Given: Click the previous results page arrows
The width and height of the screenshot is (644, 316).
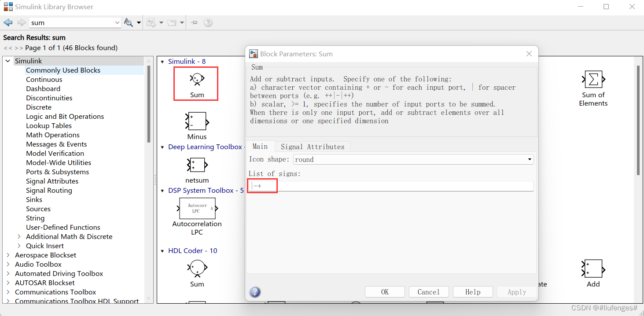Looking at the screenshot, I should tap(8, 48).
